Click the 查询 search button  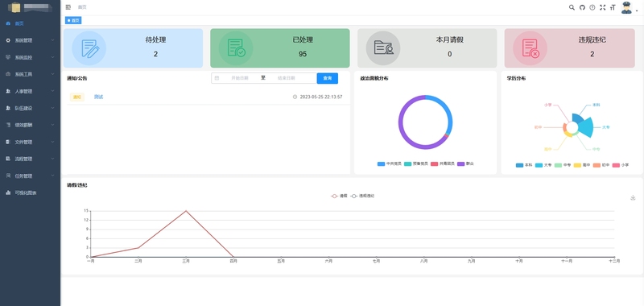[x=328, y=78]
